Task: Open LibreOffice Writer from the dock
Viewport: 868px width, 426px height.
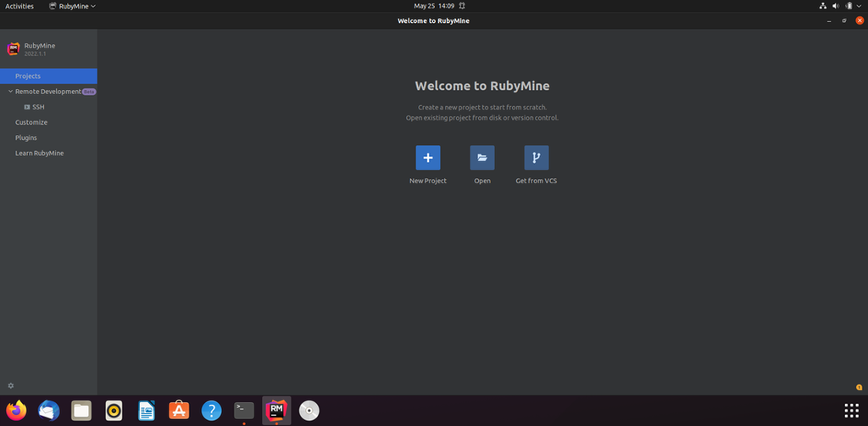Action: [147, 411]
